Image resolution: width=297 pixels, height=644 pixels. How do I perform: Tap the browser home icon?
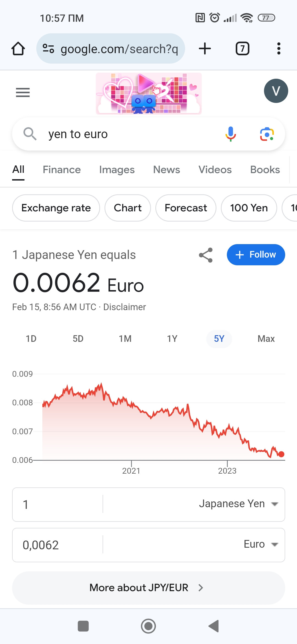pos(18,49)
